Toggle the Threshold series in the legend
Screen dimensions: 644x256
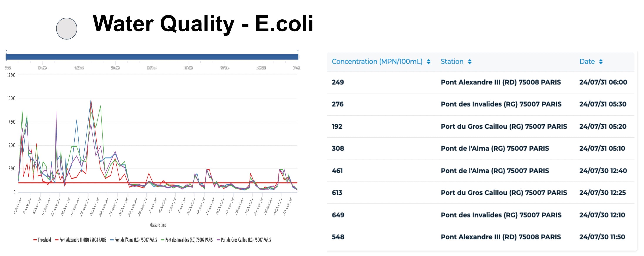(42, 240)
